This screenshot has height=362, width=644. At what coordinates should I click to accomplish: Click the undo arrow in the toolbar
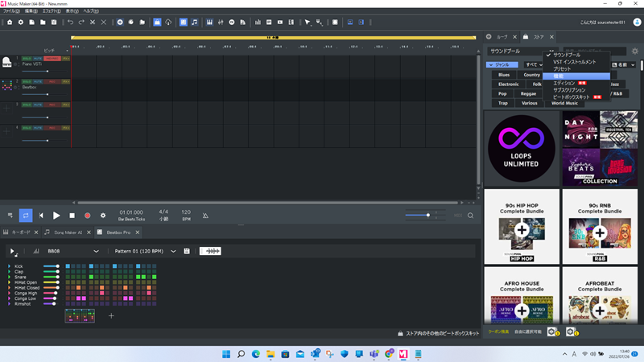(x=70, y=23)
